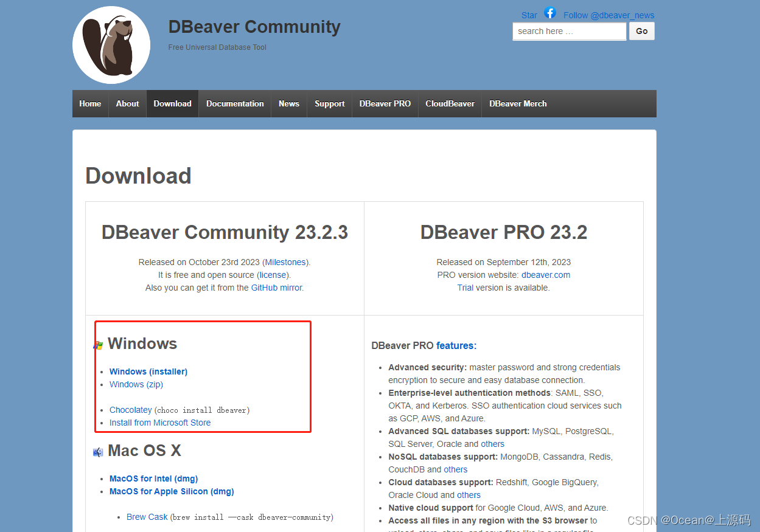Open 'others' link after Oracle and
The width and height of the screenshot is (760, 532).
point(493,444)
